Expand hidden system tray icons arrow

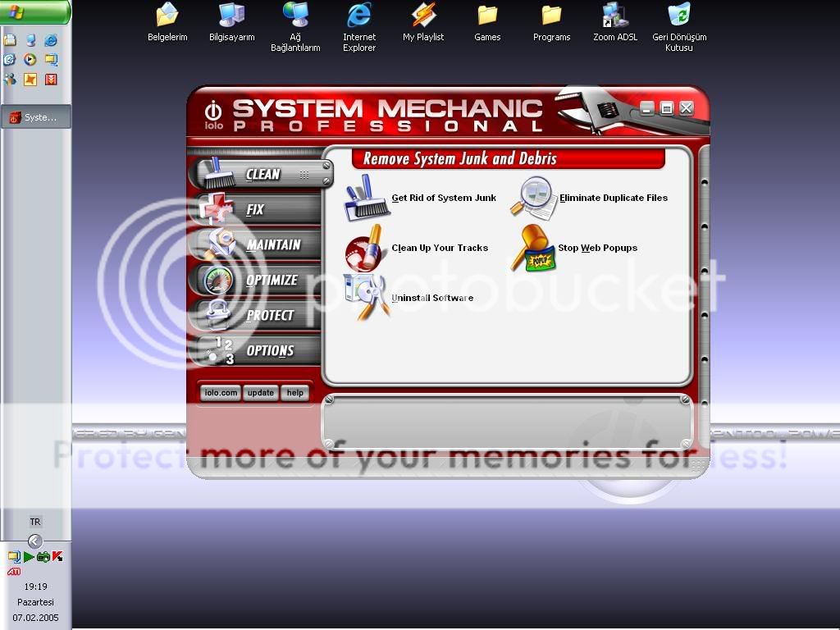click(x=34, y=541)
